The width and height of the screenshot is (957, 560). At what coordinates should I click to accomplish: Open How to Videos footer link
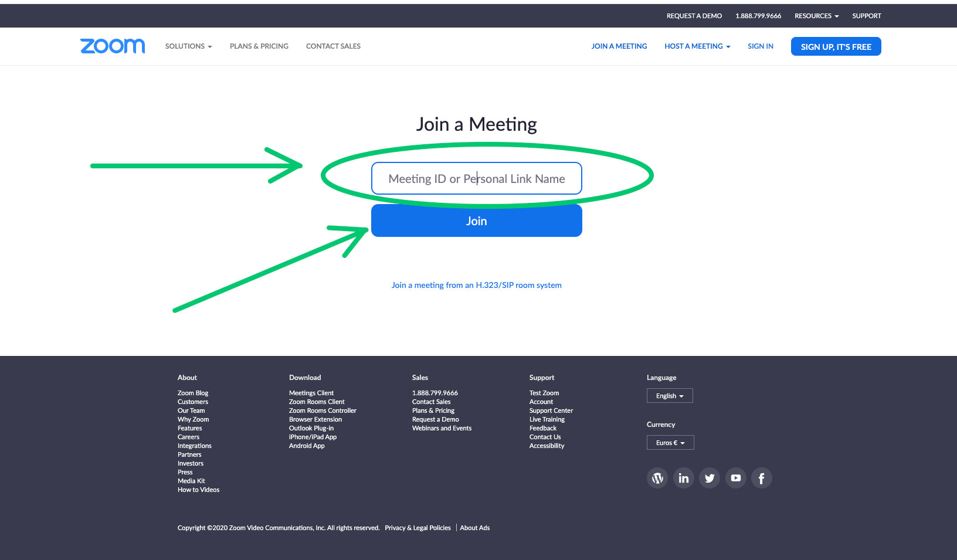tap(199, 490)
